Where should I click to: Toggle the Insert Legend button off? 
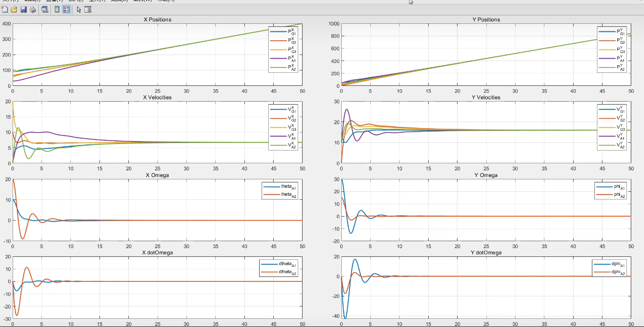click(66, 10)
